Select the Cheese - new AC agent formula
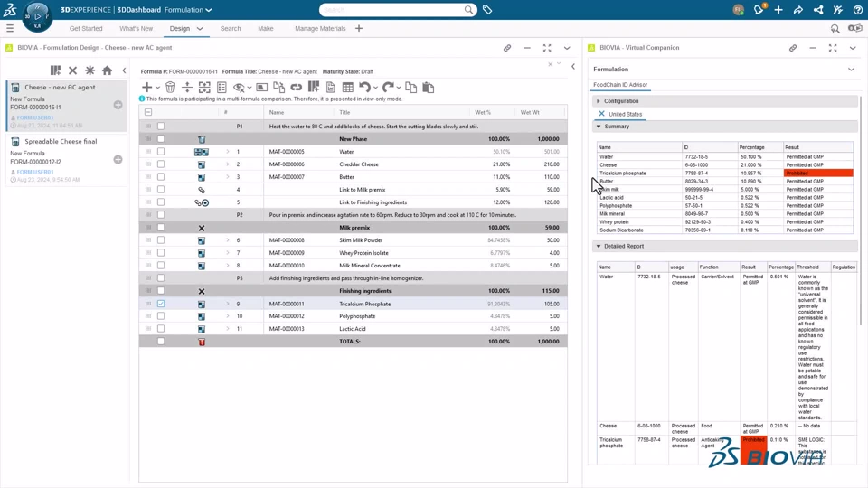868x488 pixels. [x=66, y=107]
